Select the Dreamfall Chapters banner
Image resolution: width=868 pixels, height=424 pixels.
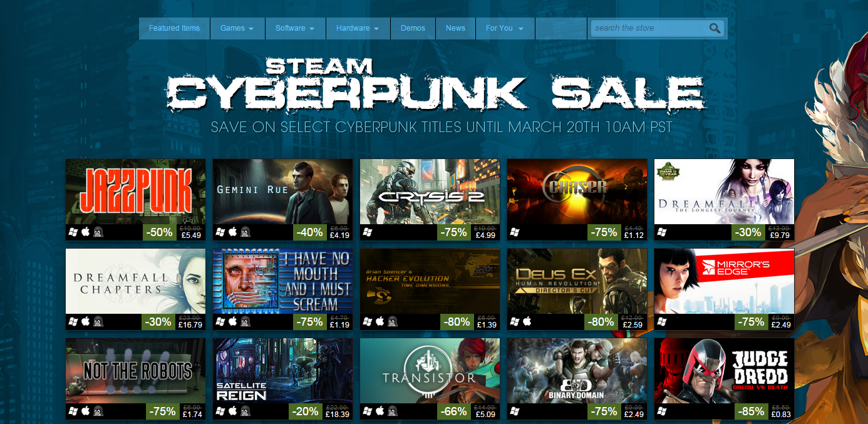coord(136,281)
